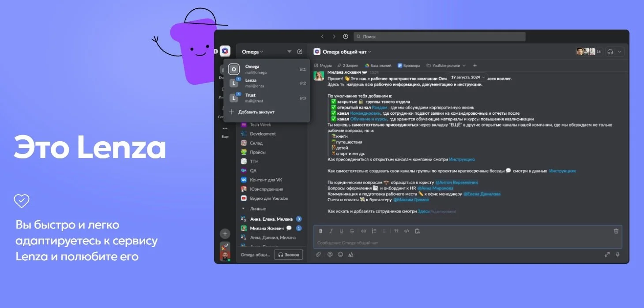Screen dimensions: 644x308
Task: Insert a link with the chain icon
Action: click(364, 231)
